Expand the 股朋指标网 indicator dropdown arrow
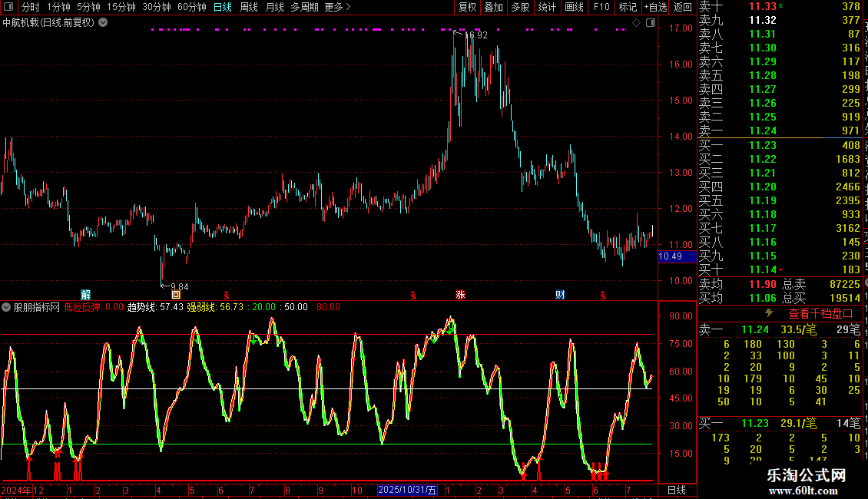Image resolution: width=868 pixels, height=499 pixels. [6, 307]
